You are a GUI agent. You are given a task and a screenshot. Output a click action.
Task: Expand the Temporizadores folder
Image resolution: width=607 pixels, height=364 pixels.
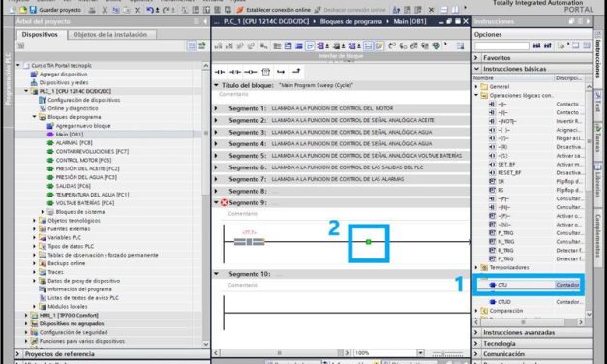(476, 267)
